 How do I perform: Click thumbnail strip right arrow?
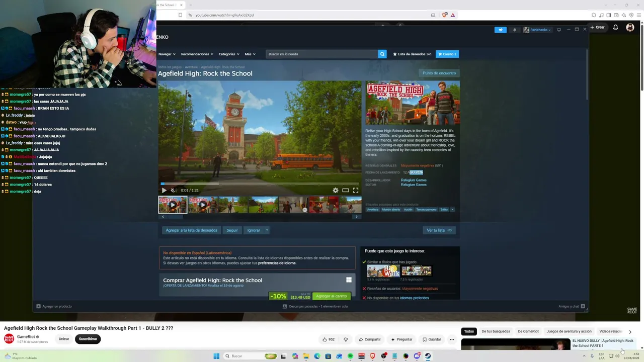click(357, 217)
